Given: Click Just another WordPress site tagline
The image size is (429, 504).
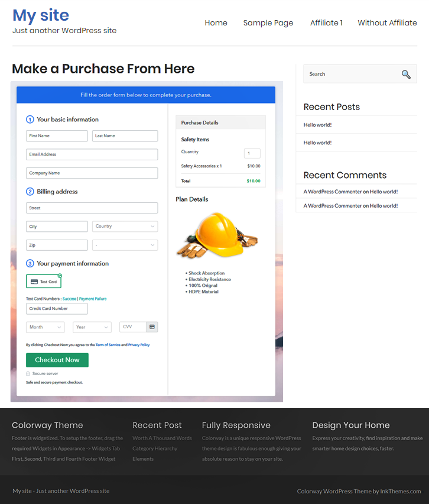Looking at the screenshot, I should tap(64, 31).
